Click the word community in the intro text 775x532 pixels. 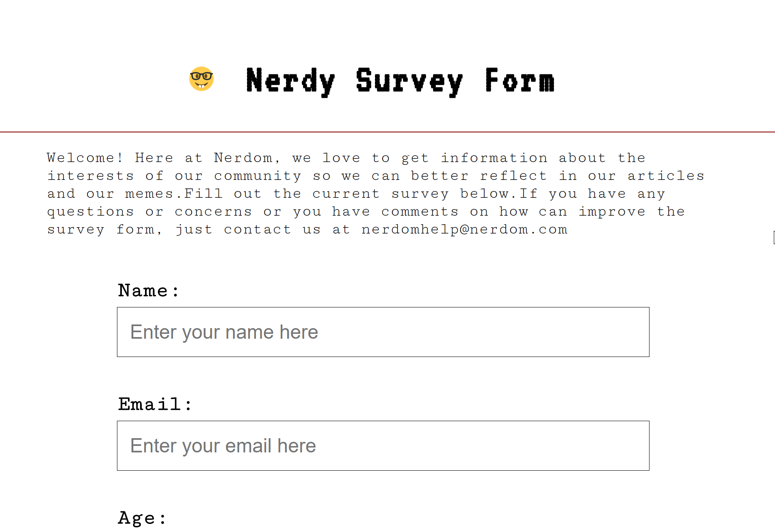258,176
